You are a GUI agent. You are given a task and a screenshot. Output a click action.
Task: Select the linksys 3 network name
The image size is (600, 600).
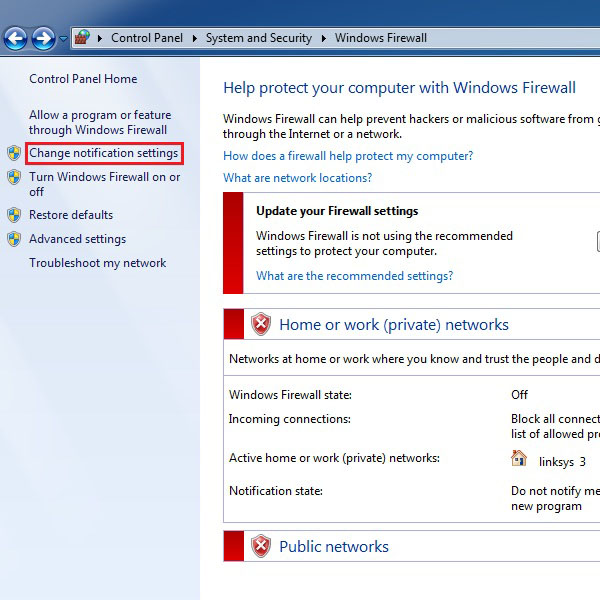562,462
